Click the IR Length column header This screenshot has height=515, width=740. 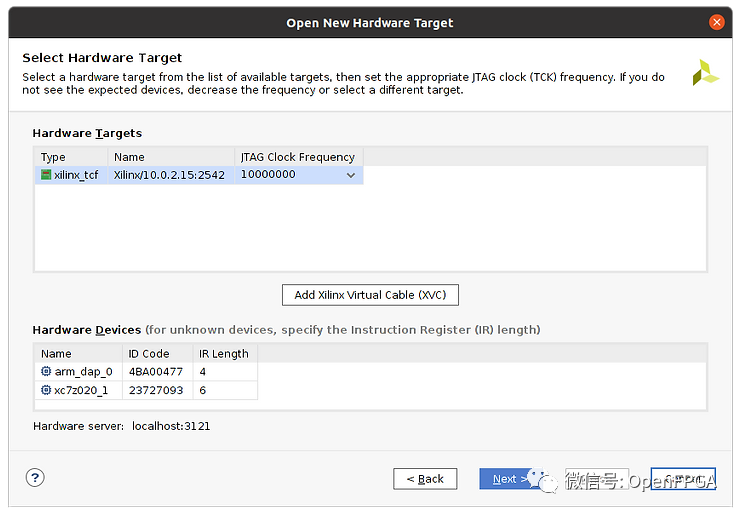[x=224, y=353]
